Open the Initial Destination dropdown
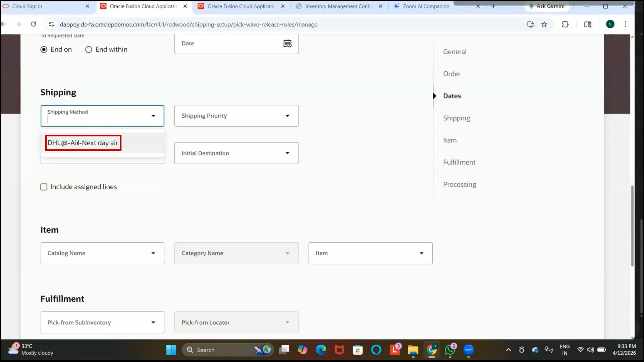644x362 pixels. [x=236, y=153]
